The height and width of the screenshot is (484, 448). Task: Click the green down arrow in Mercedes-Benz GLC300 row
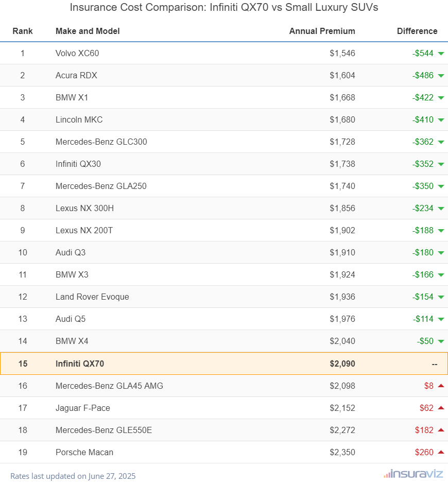(x=441, y=142)
